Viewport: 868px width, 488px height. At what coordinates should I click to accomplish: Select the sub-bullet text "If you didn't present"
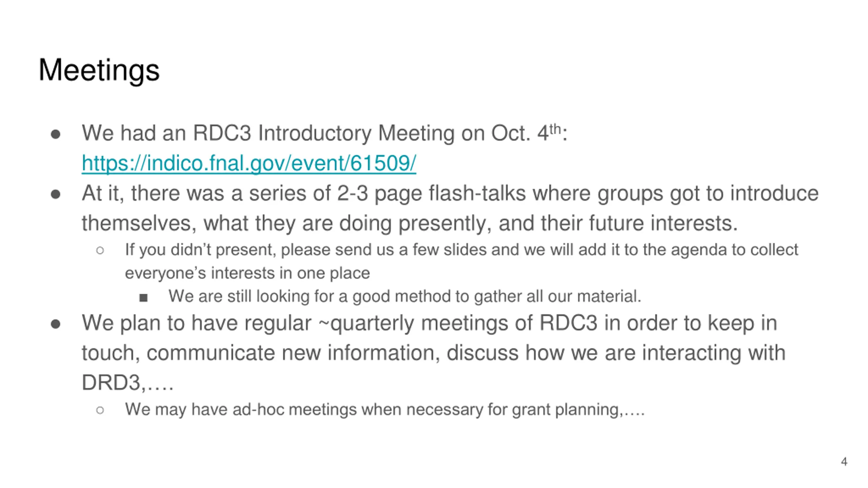pyautogui.click(x=461, y=250)
